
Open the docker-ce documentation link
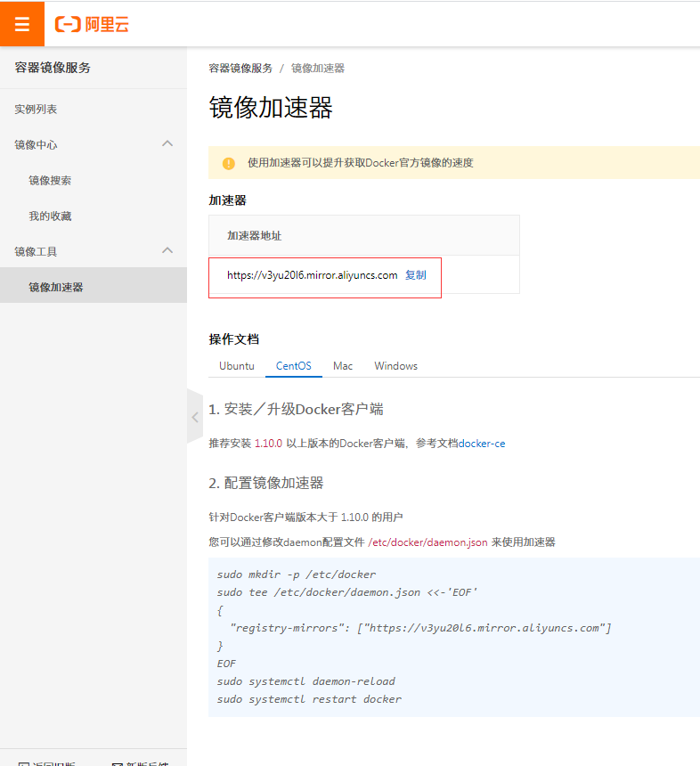click(482, 444)
